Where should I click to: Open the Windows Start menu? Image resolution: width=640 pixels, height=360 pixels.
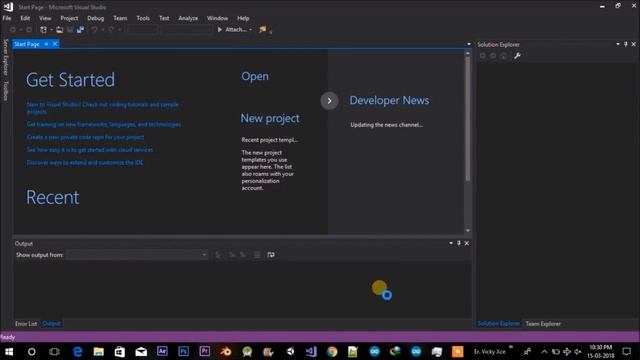[x=9, y=351]
